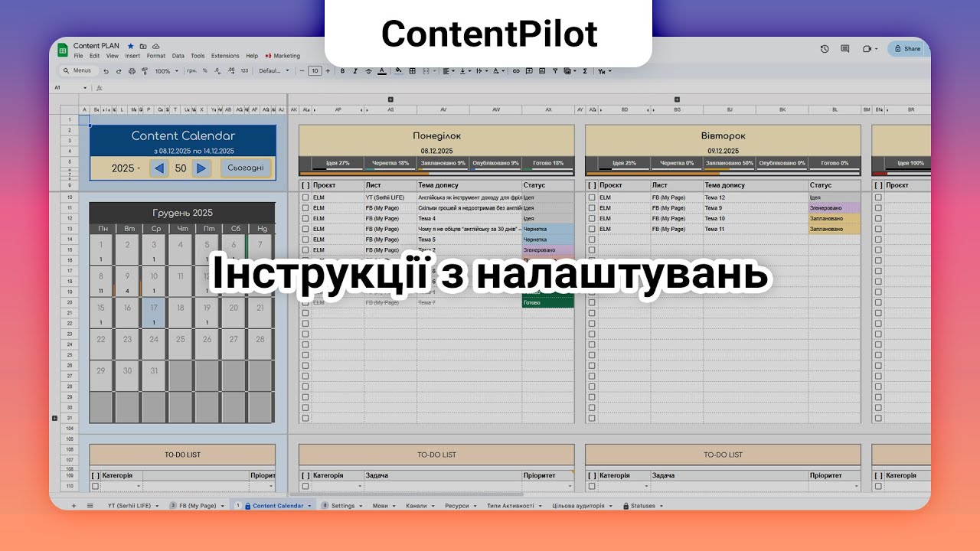Open the Format menu

(156, 56)
